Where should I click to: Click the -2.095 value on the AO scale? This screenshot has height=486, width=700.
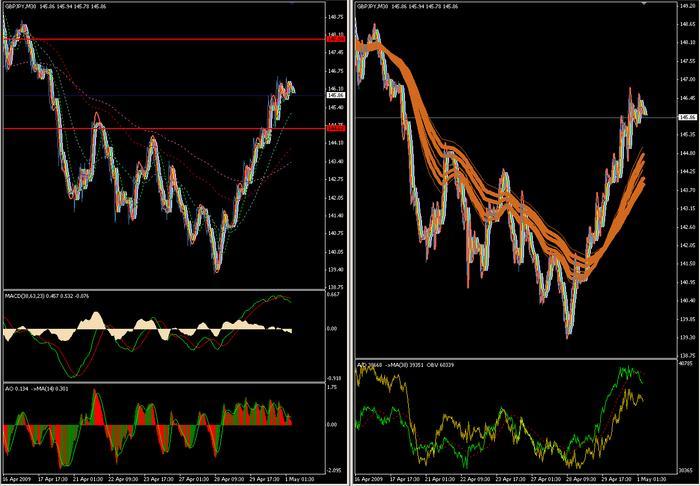335,470
